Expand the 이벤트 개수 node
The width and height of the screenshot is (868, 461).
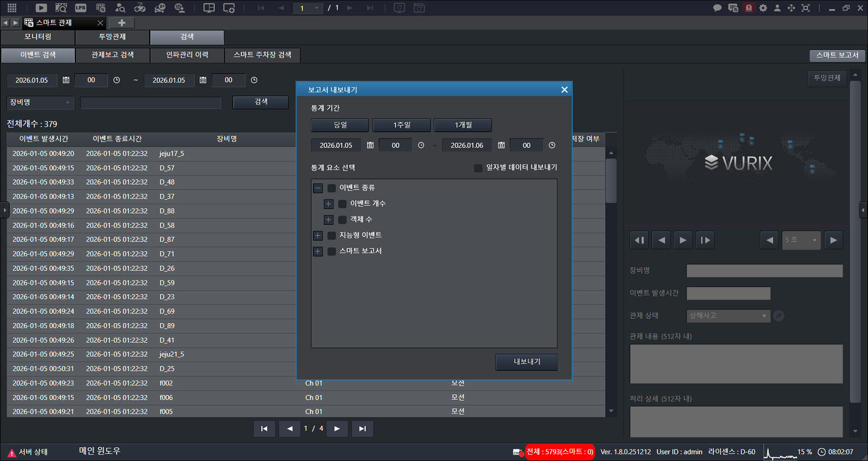329,204
